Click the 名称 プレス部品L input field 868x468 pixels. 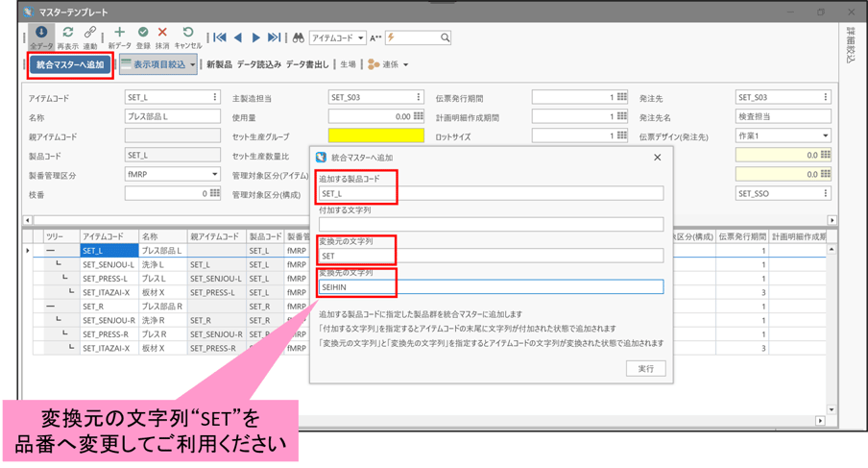point(173,116)
